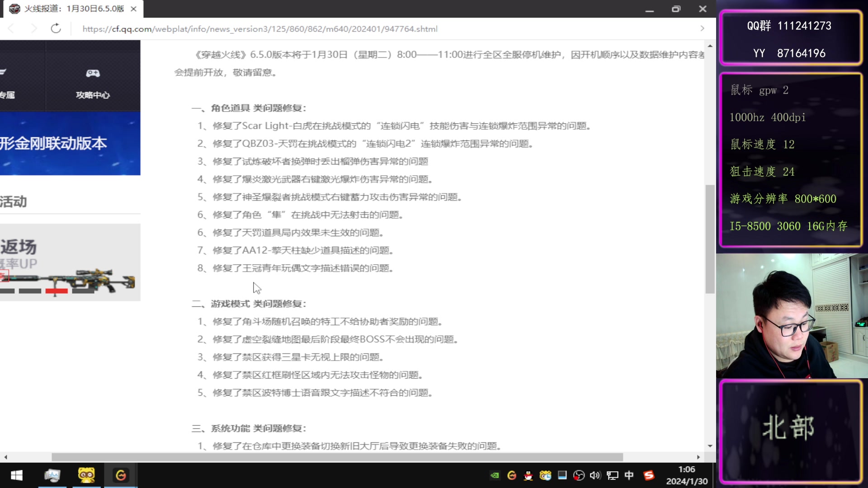Open the orange G taskbar app

tap(121, 475)
